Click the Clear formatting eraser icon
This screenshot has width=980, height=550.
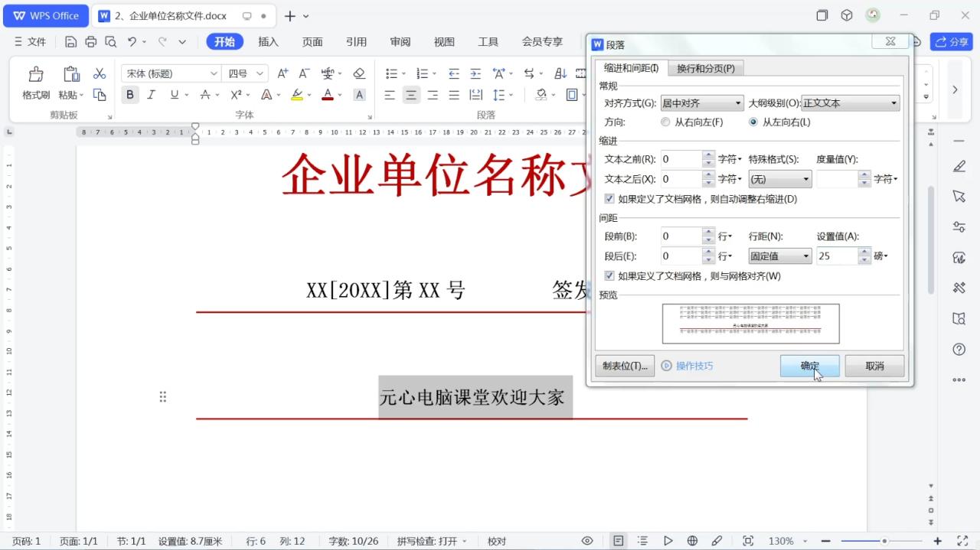coord(359,73)
